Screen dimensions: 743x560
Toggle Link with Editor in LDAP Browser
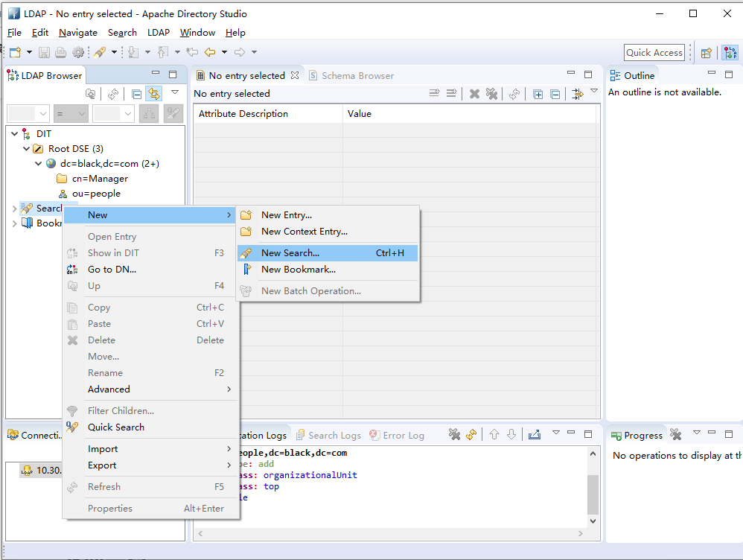coord(154,94)
